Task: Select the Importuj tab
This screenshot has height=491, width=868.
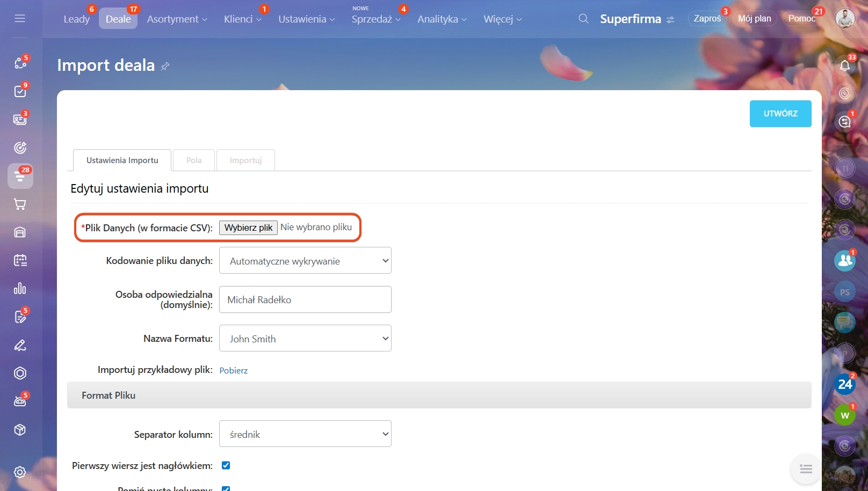Action: (x=245, y=160)
